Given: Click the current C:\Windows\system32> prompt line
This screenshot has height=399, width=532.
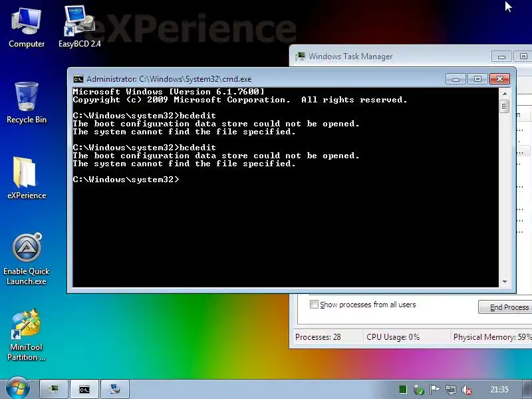Looking at the screenshot, I should click(126, 180).
